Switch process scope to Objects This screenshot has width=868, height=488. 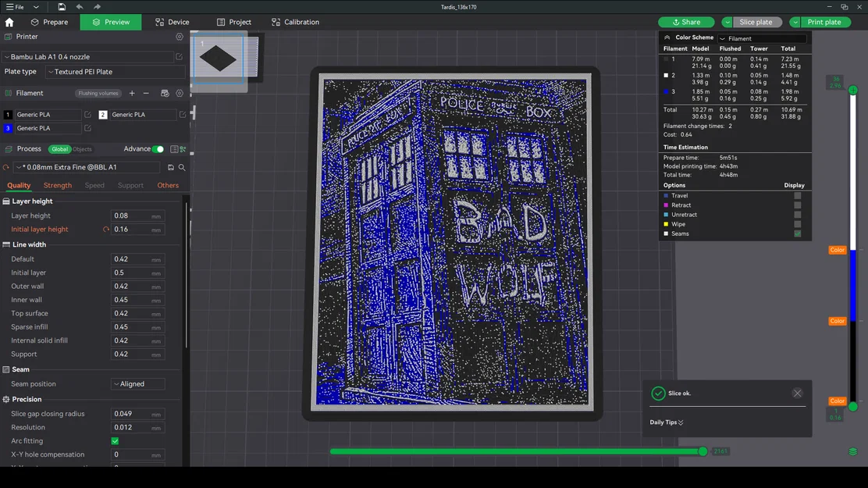pyautogui.click(x=82, y=149)
